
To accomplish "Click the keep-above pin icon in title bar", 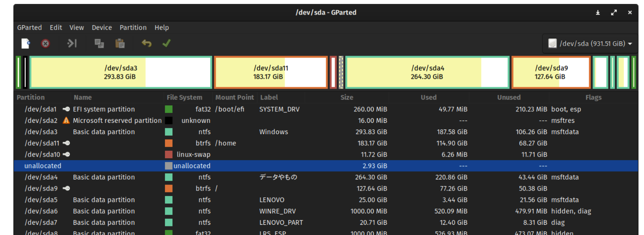I will pos(598,13).
